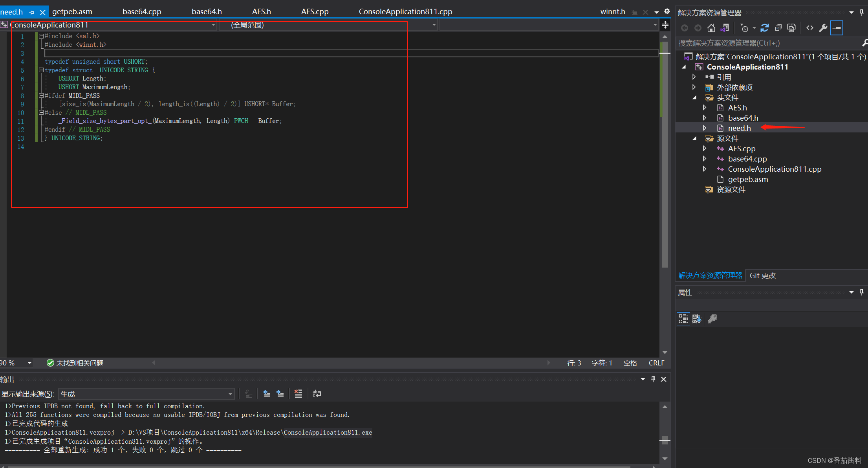This screenshot has height=468, width=868.
Task: Click the Alphabetical sort icon in Properties
Action: [697, 319]
